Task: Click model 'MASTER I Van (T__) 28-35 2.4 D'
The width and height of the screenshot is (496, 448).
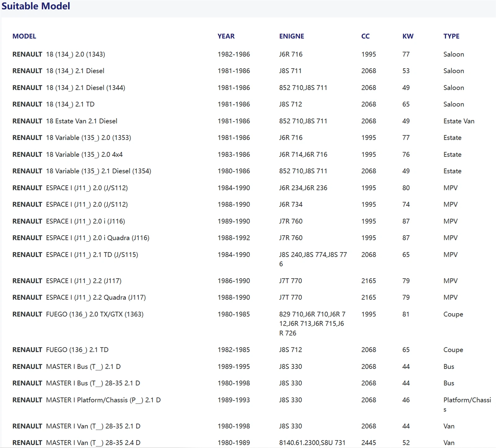Action: click(93, 443)
